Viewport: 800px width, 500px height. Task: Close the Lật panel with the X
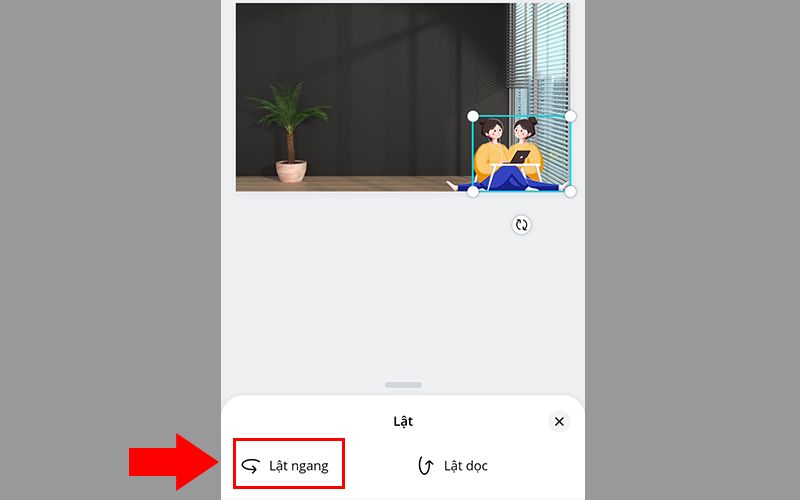559,421
